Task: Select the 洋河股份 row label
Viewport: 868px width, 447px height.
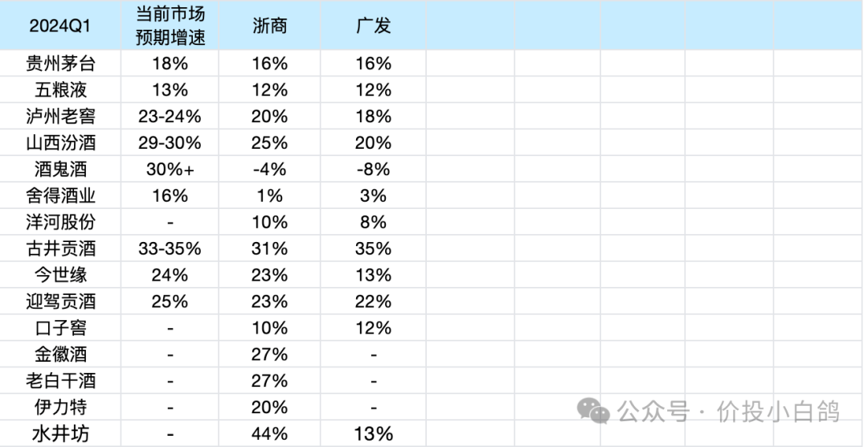Action: [x=60, y=222]
